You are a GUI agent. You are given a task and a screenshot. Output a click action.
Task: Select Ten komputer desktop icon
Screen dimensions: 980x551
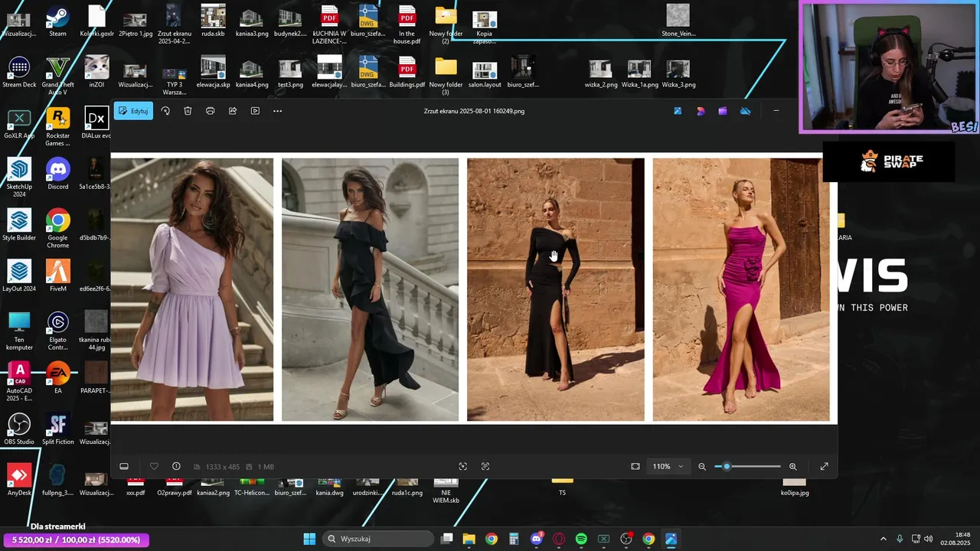click(x=19, y=331)
